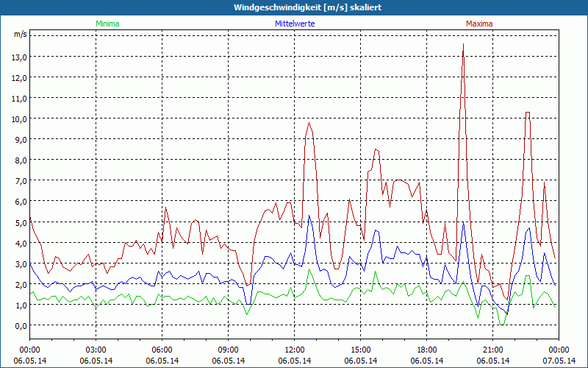588x368 pixels.
Task: Click the Windgeschwindigkeit [m/s] skaliert title
Action: coord(307,7)
